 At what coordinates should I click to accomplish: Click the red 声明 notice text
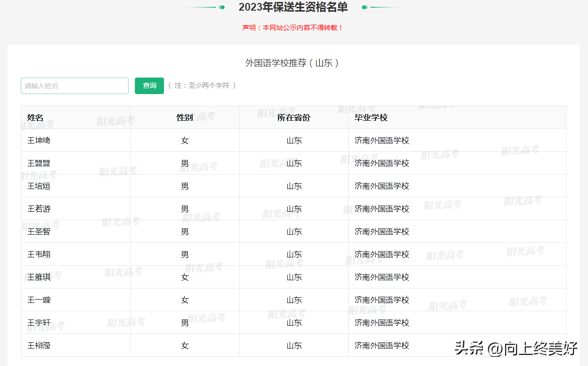click(x=293, y=28)
